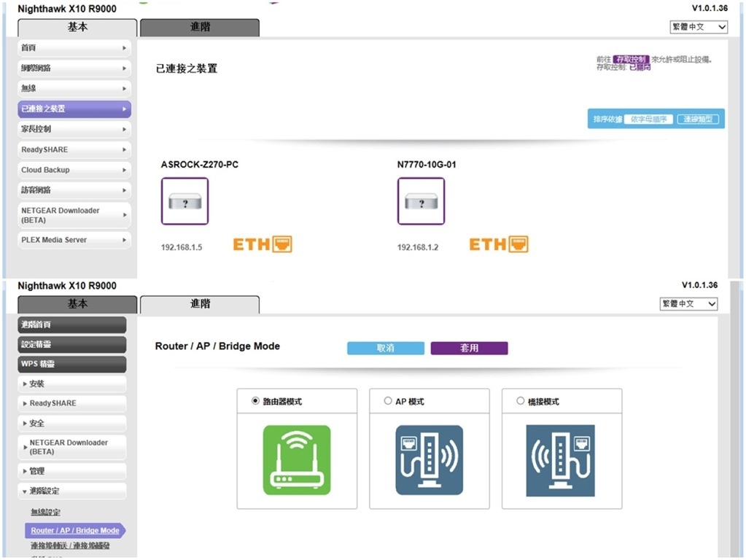Expand NETGEAR Downloader in the advanced sidebar

point(72,447)
